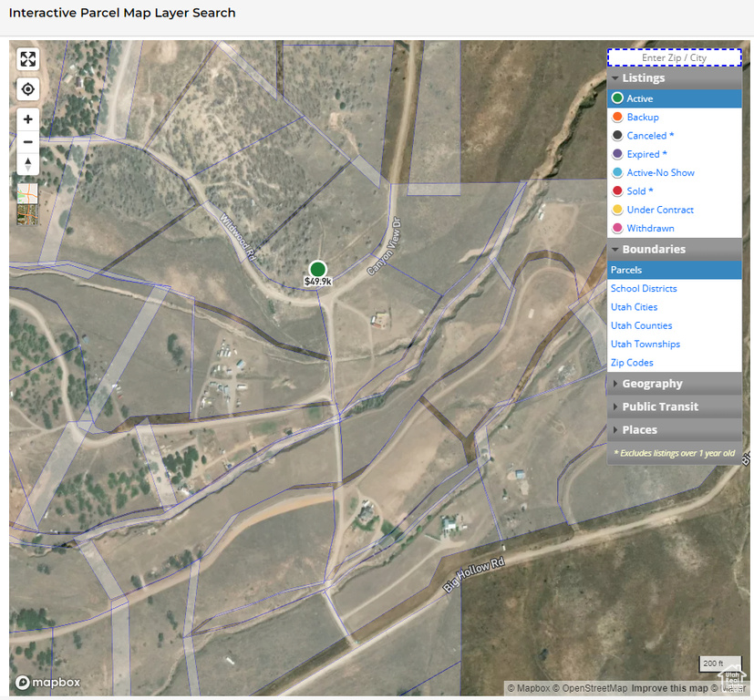The image size is (754, 700).
Task: Select the School Districts boundary layer
Action: tap(644, 288)
